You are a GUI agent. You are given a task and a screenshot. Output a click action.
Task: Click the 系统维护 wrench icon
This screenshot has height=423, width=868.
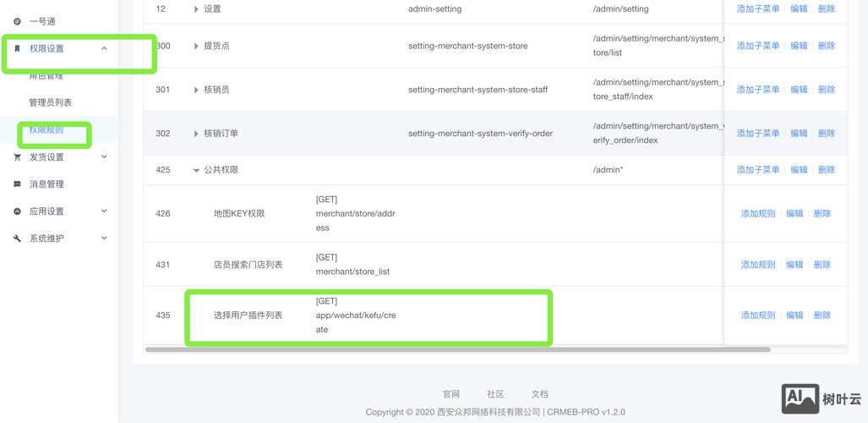[x=17, y=239]
